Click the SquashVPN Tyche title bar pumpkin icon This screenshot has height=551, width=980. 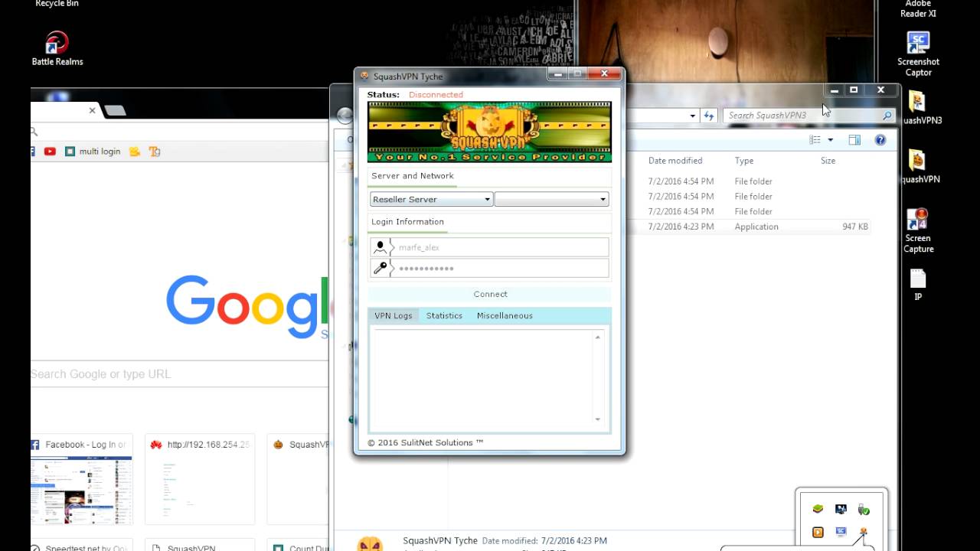click(364, 76)
